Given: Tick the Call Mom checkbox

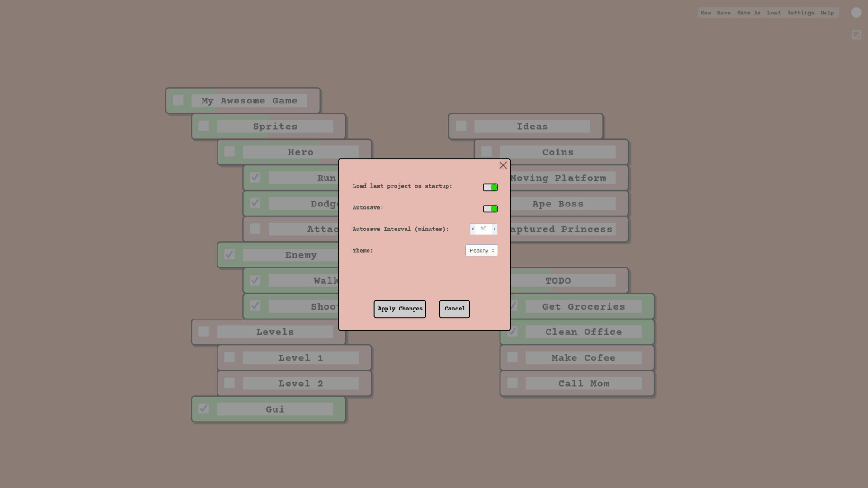Looking at the screenshot, I should tap(512, 383).
